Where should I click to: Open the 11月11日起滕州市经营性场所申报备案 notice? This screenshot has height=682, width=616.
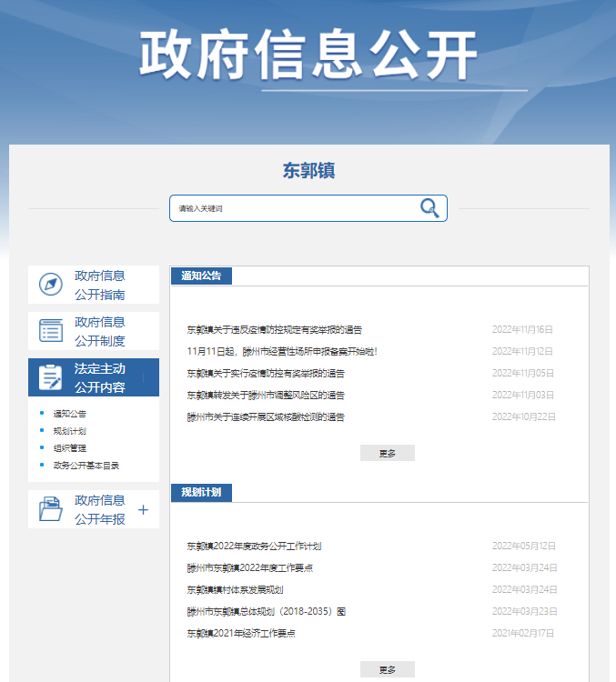(281, 351)
